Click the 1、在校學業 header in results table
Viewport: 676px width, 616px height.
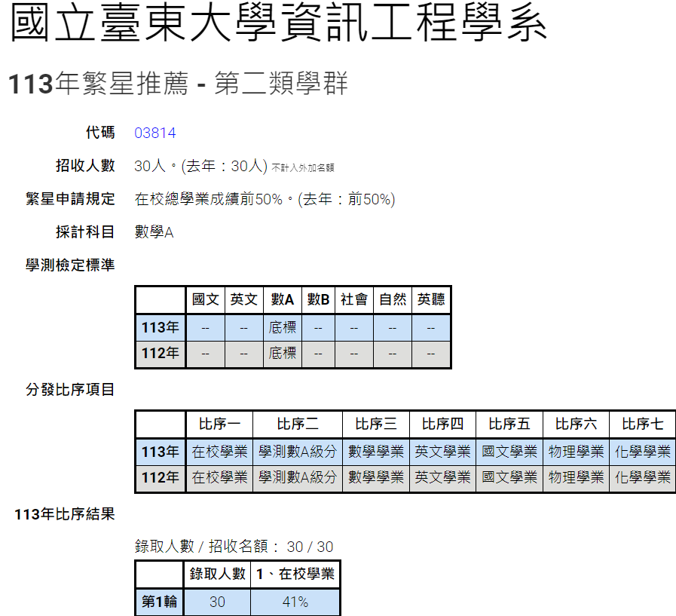[x=295, y=575]
